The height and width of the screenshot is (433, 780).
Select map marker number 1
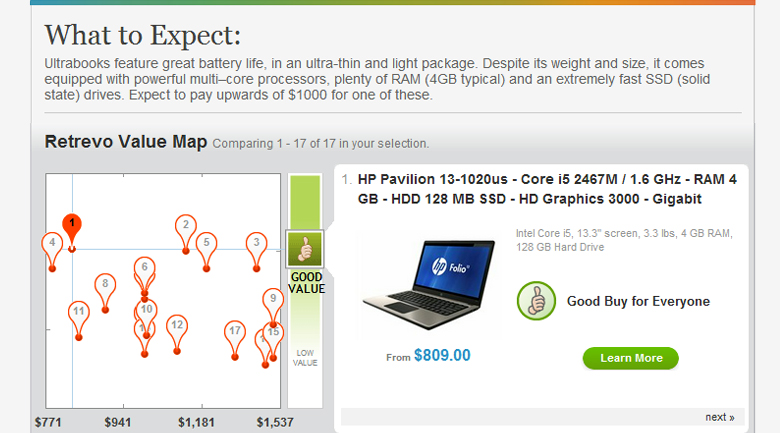[x=71, y=224]
